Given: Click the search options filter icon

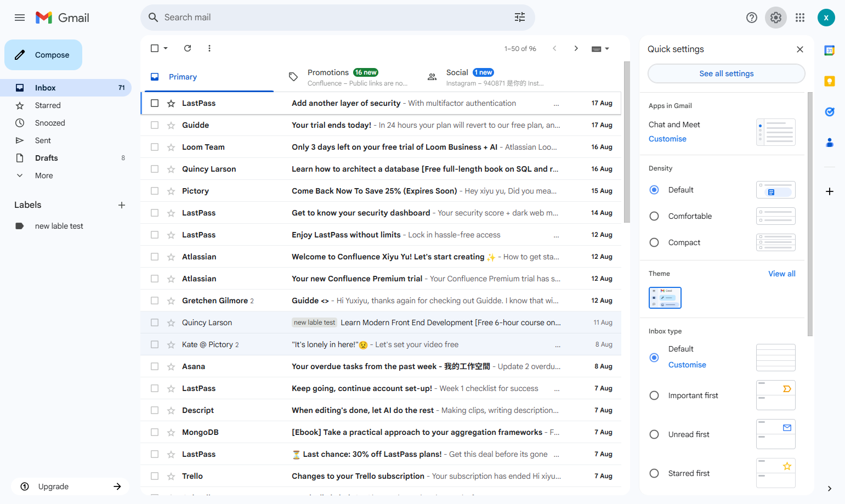Looking at the screenshot, I should point(520,18).
